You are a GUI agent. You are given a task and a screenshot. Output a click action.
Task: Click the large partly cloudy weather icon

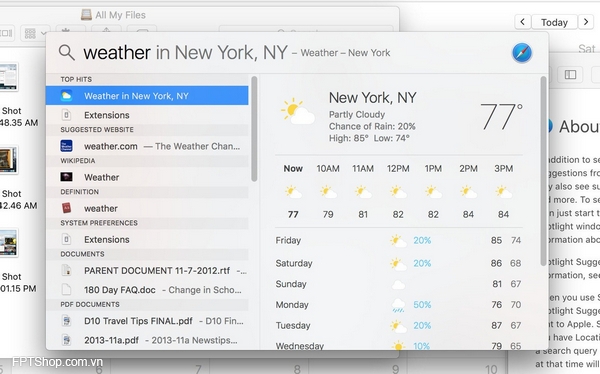click(x=297, y=111)
